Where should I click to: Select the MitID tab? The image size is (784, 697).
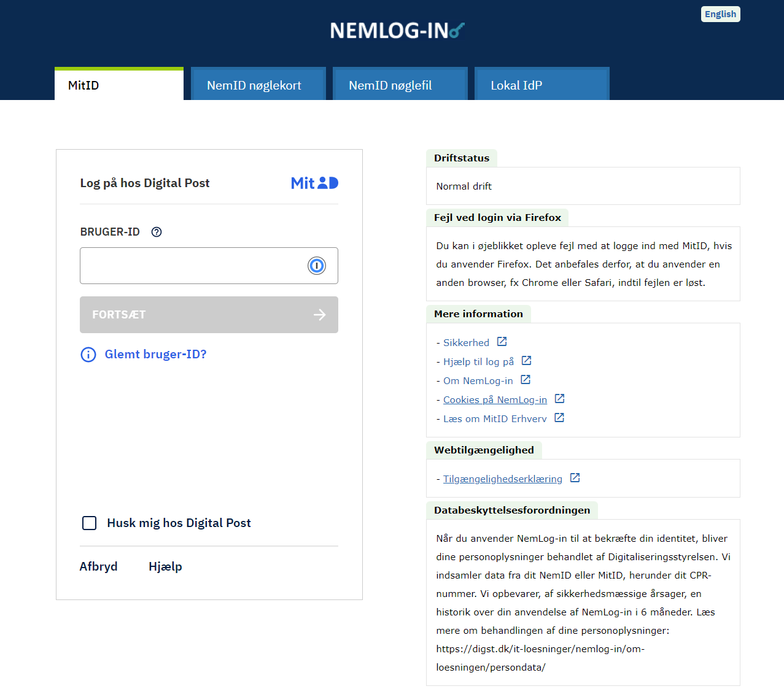pos(119,83)
